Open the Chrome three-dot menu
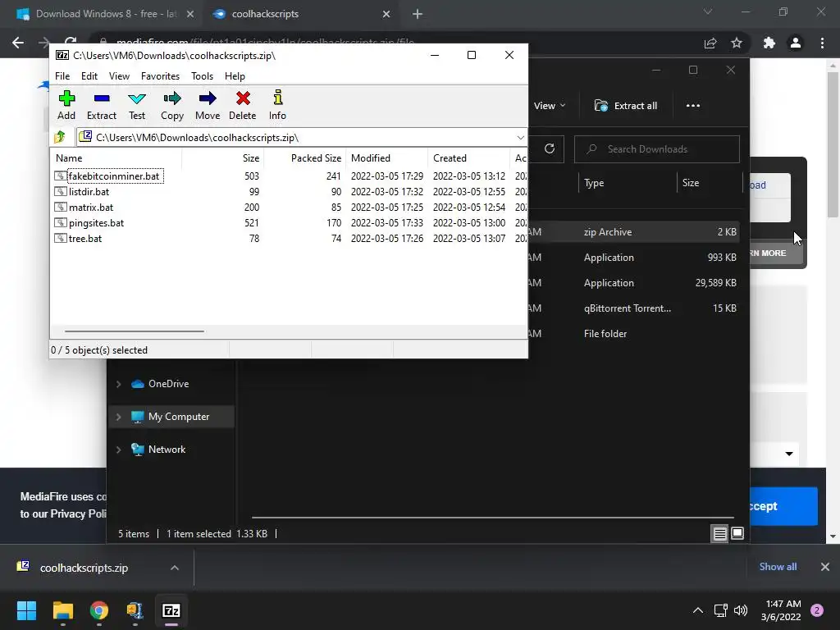This screenshot has height=630, width=840. [822, 43]
